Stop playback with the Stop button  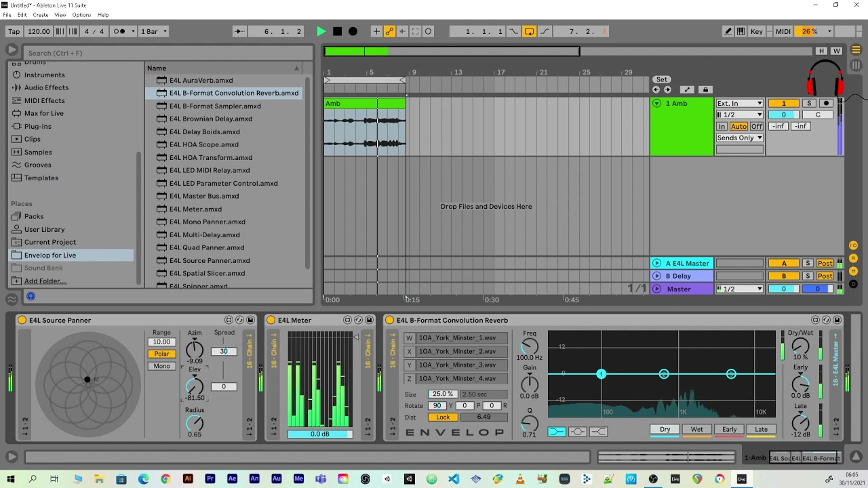[x=337, y=31]
